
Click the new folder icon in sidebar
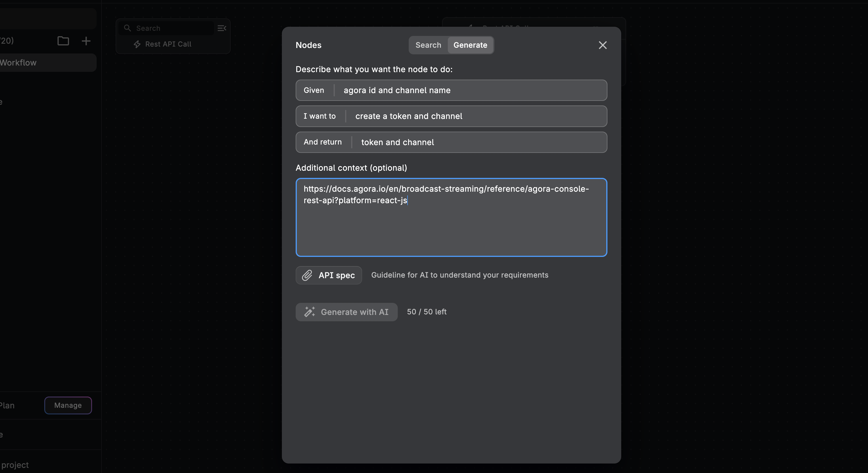63,41
